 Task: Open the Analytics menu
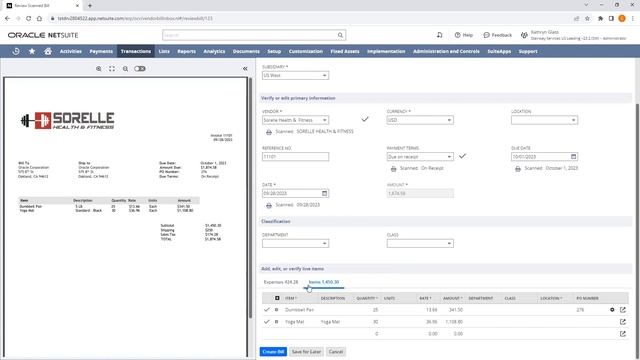point(214,51)
